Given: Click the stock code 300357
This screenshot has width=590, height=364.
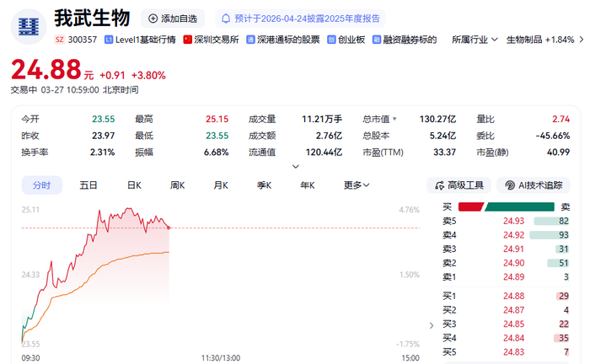Looking at the screenshot, I should 83,40.
